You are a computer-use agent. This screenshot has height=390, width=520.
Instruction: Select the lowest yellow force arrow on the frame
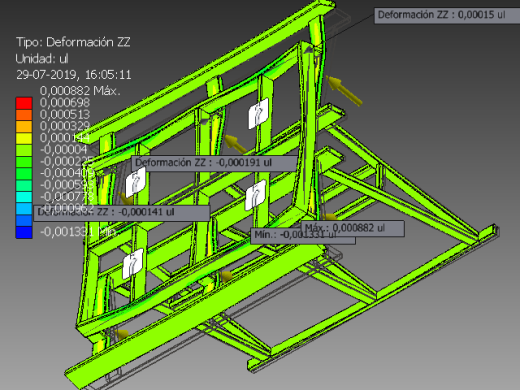[x=122, y=334]
